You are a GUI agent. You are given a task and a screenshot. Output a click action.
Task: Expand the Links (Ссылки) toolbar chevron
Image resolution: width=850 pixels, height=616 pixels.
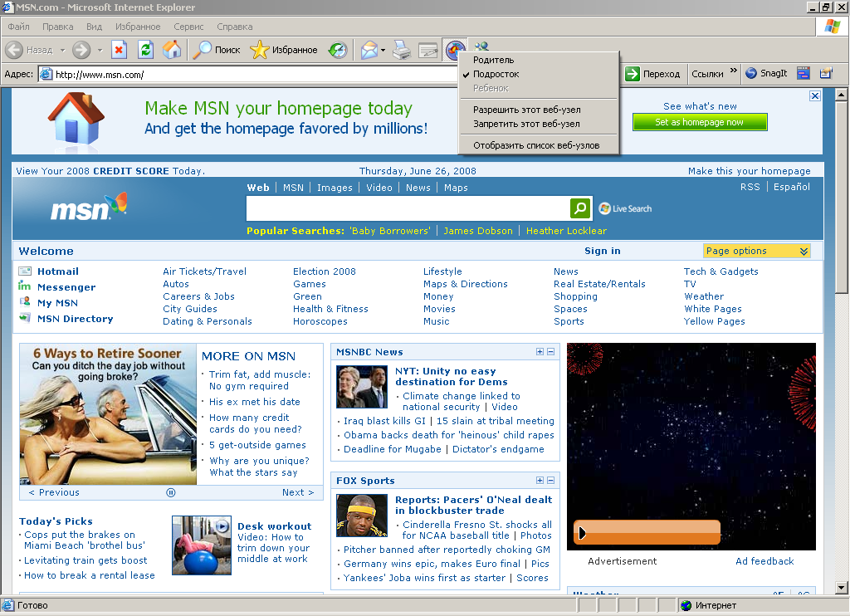[734, 71]
